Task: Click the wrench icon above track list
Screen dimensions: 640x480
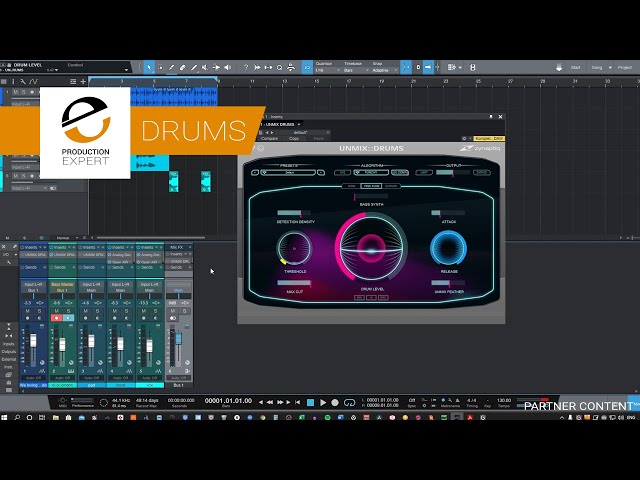Action: click(22, 82)
